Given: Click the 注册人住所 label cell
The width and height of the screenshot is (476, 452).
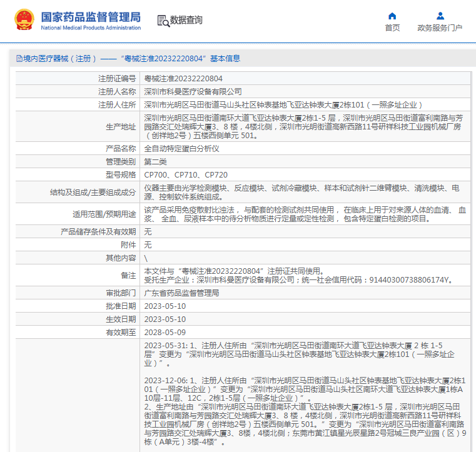Looking at the screenshot, I should pyautogui.click(x=78, y=105).
